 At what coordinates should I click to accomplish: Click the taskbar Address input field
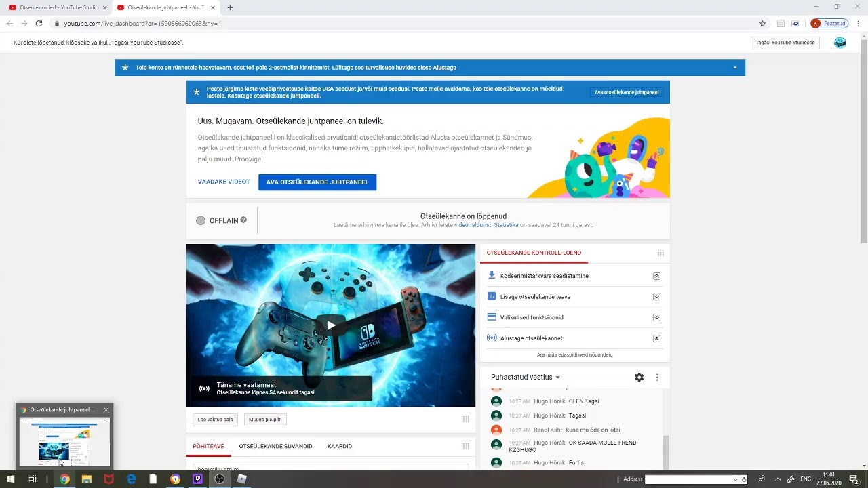pyautogui.click(x=688, y=479)
